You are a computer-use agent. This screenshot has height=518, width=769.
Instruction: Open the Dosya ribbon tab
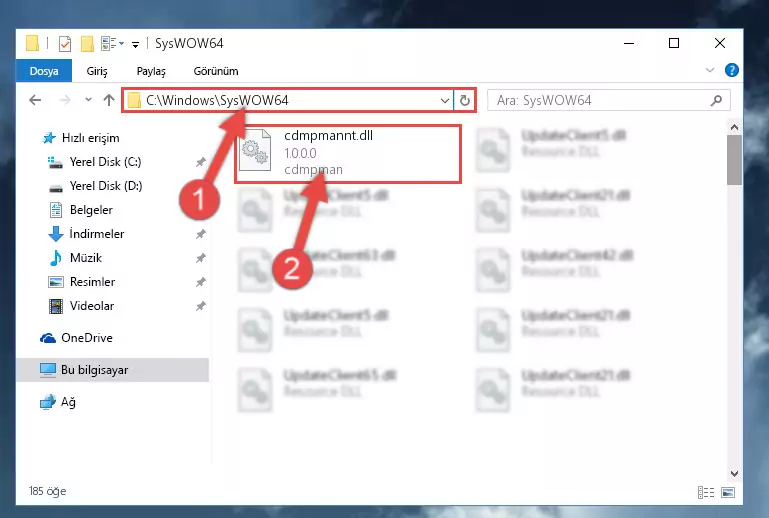(x=44, y=71)
